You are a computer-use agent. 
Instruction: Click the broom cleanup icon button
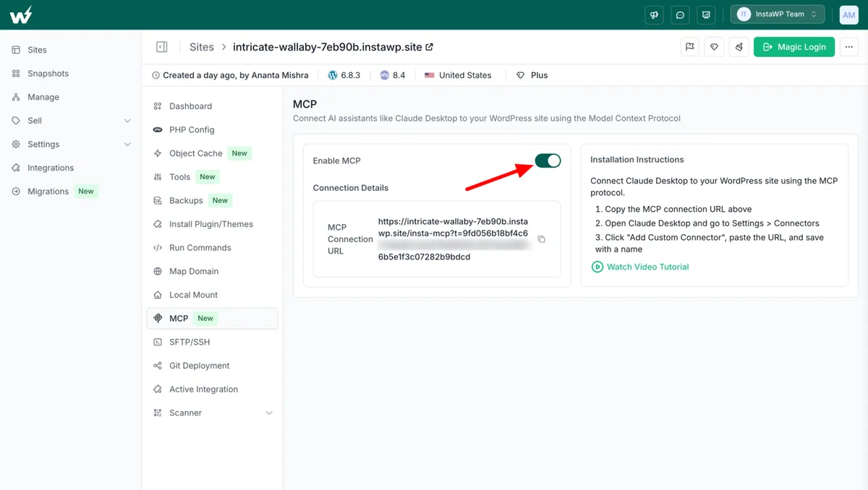point(739,47)
